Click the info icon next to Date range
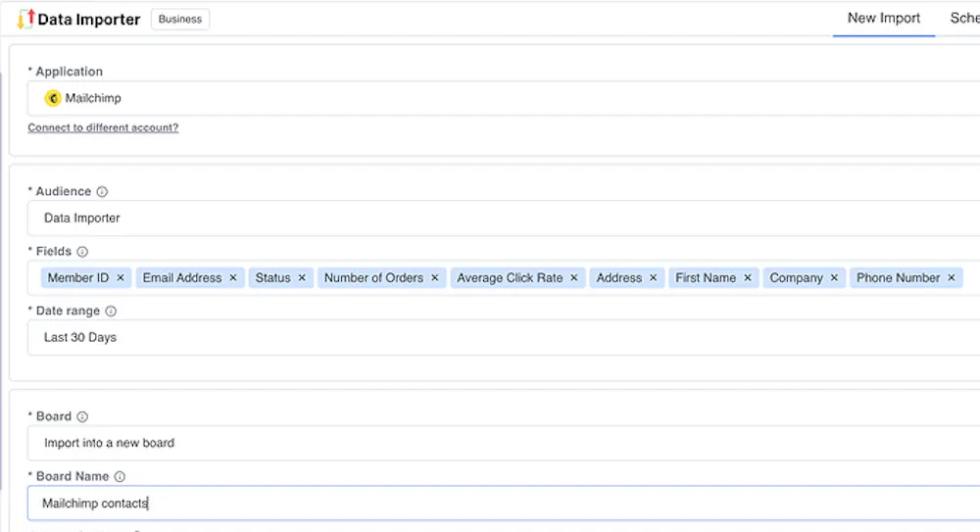The width and height of the screenshot is (980, 532). [111, 312]
